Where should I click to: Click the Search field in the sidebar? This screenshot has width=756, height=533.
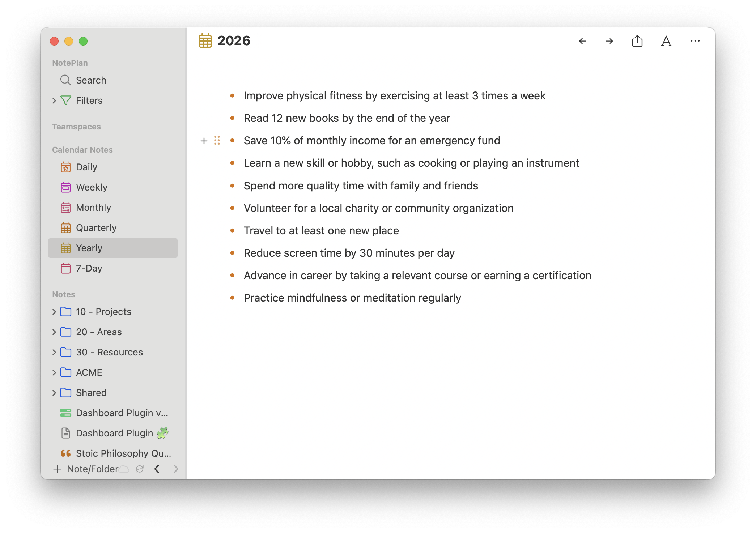point(91,80)
